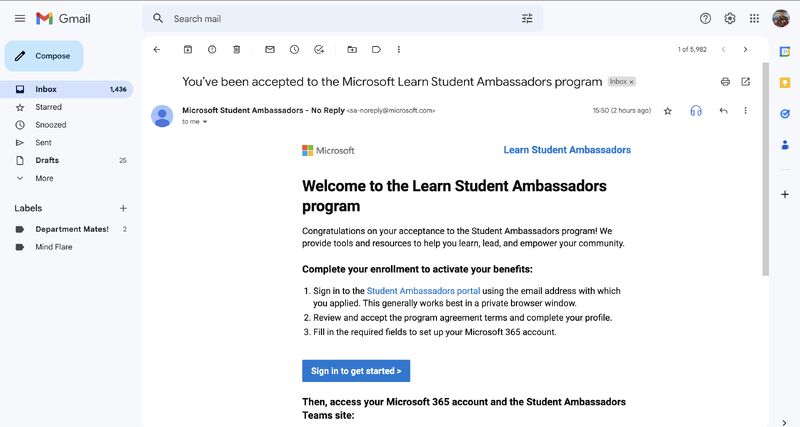Screen dimensions: 800x427
Task: Click the headphones extension icon
Action: (696, 111)
